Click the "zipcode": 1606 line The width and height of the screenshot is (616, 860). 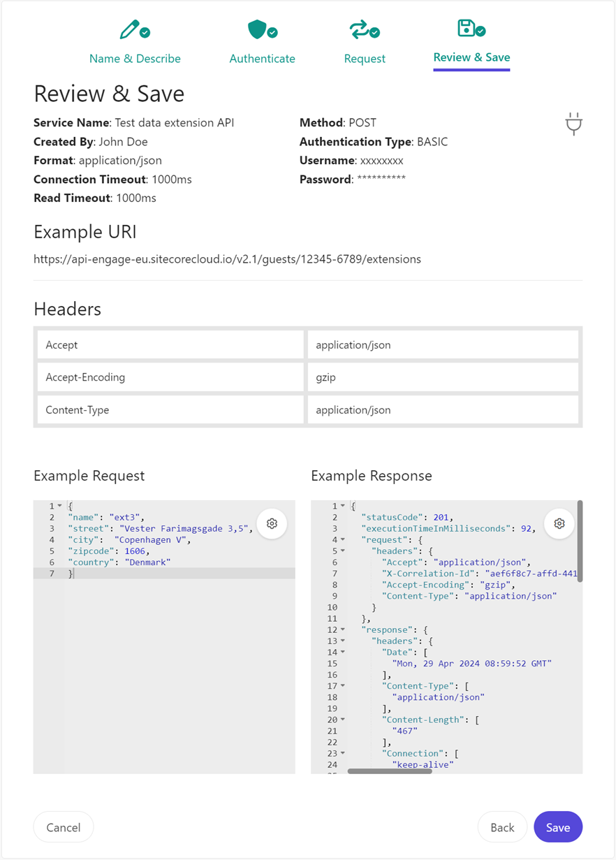tap(110, 551)
